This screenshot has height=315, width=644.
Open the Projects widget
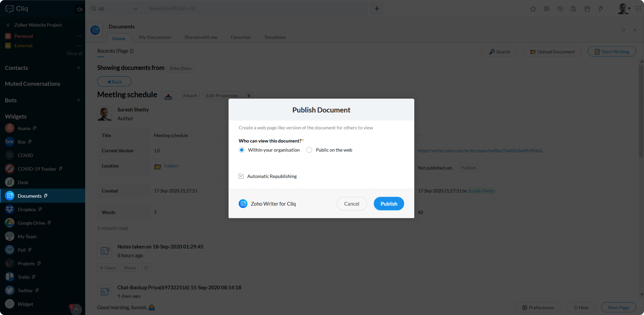pos(26,264)
